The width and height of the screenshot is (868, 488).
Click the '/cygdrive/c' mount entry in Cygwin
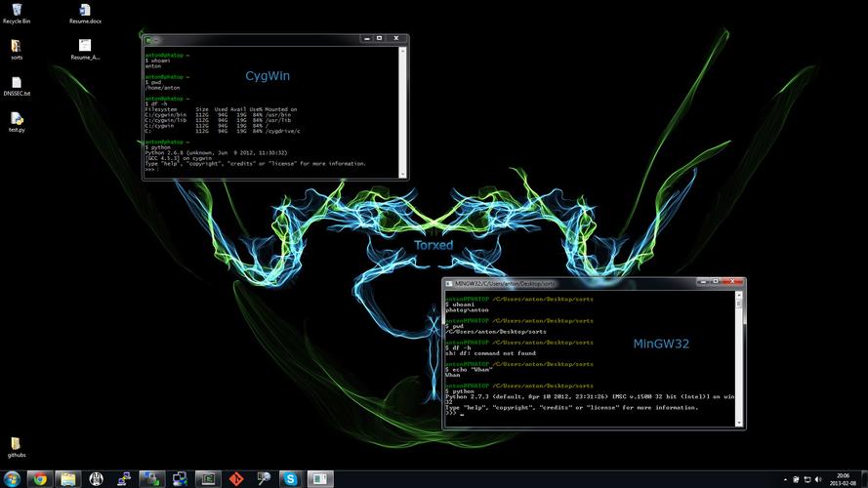point(283,131)
